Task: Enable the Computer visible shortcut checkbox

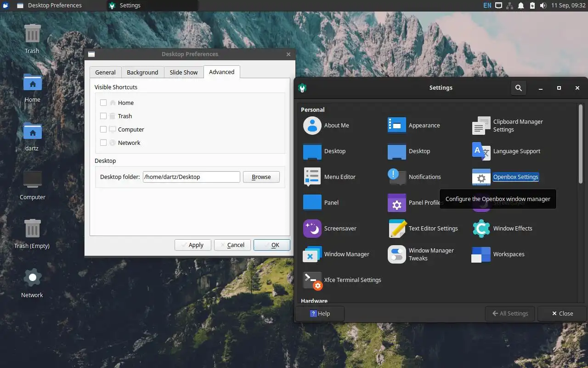Action: click(x=103, y=129)
